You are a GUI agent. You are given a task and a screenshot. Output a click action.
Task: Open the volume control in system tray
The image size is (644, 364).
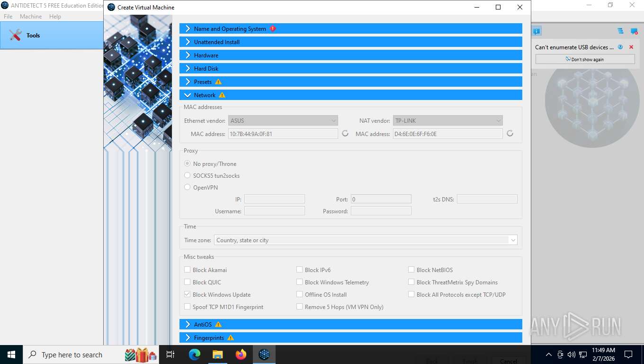tap(572, 355)
